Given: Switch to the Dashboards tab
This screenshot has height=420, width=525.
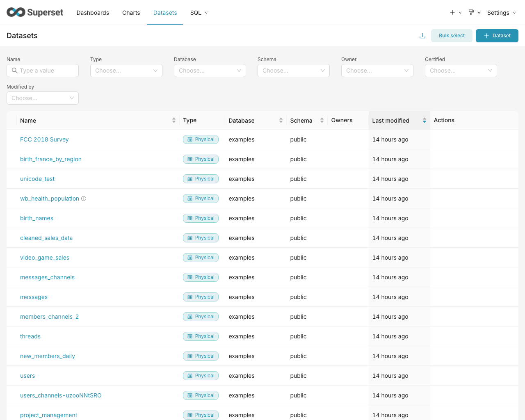Looking at the screenshot, I should pos(93,13).
